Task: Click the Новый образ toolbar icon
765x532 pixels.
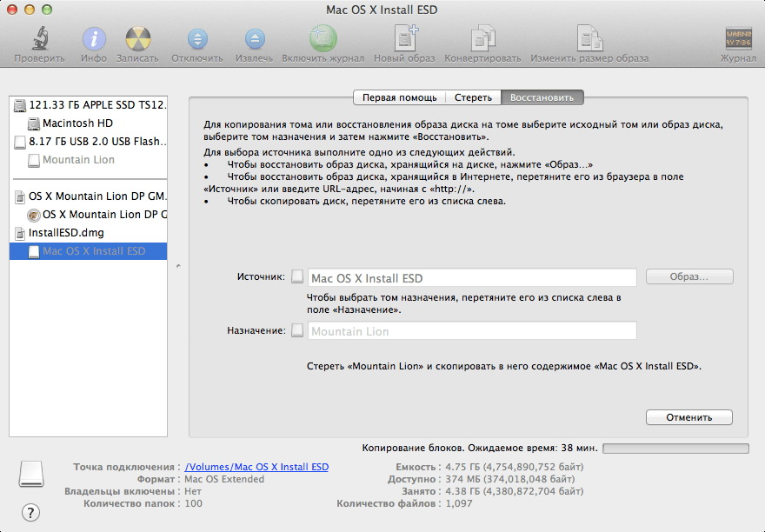Action: click(405, 38)
